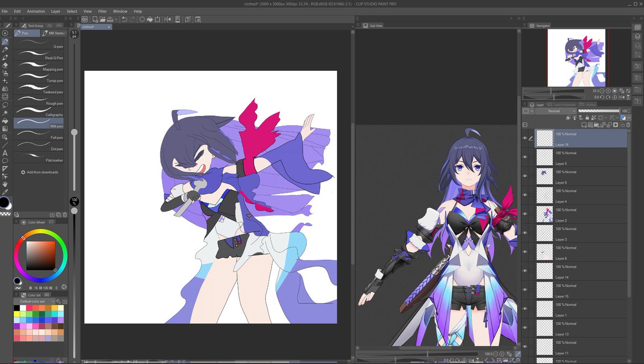Click the main foreground color circle
This screenshot has height=364, width=644.
click(4, 202)
